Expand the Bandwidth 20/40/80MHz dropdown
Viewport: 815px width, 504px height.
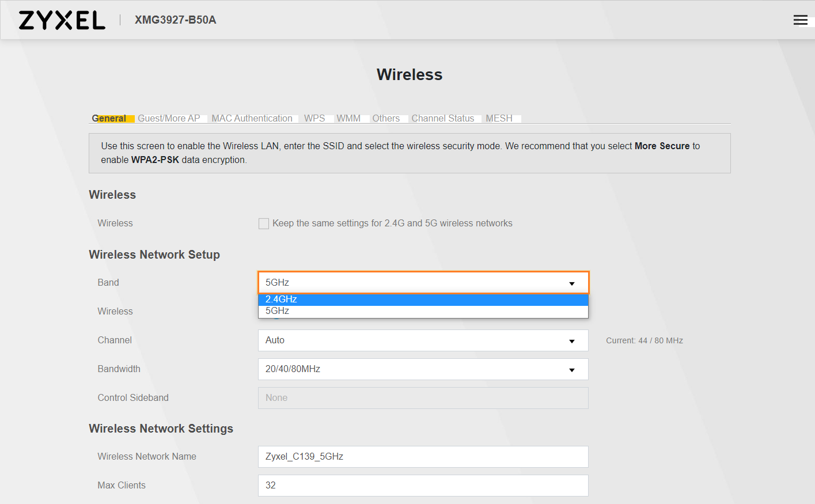point(423,369)
